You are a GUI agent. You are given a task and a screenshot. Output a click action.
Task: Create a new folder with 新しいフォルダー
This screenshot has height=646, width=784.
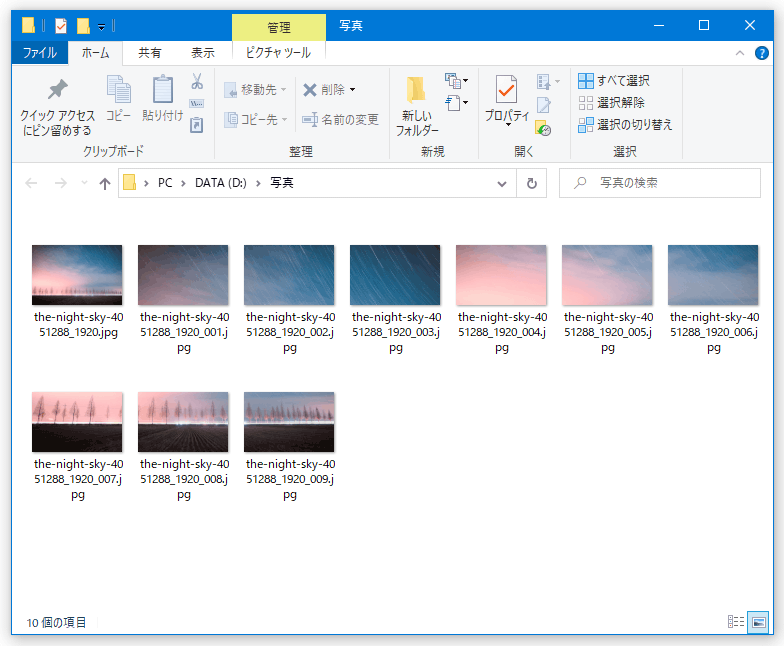tap(416, 106)
